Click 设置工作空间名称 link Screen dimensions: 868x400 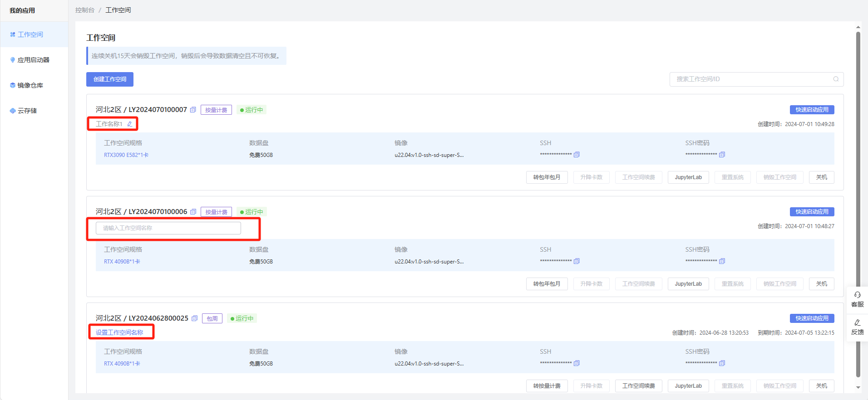tap(119, 332)
